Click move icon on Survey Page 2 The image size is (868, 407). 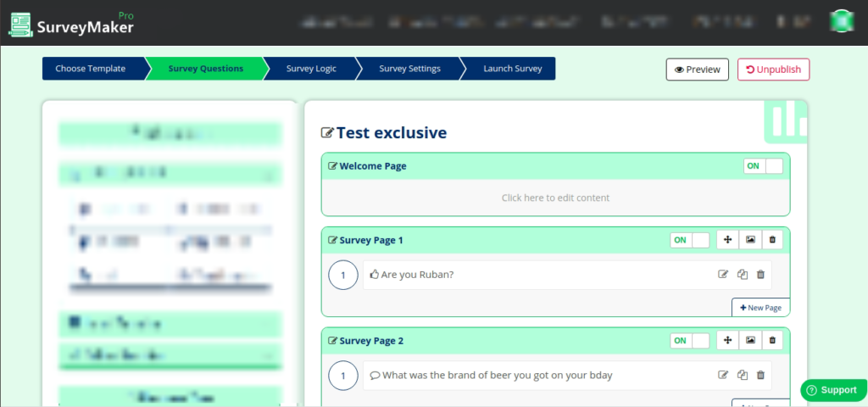(728, 341)
